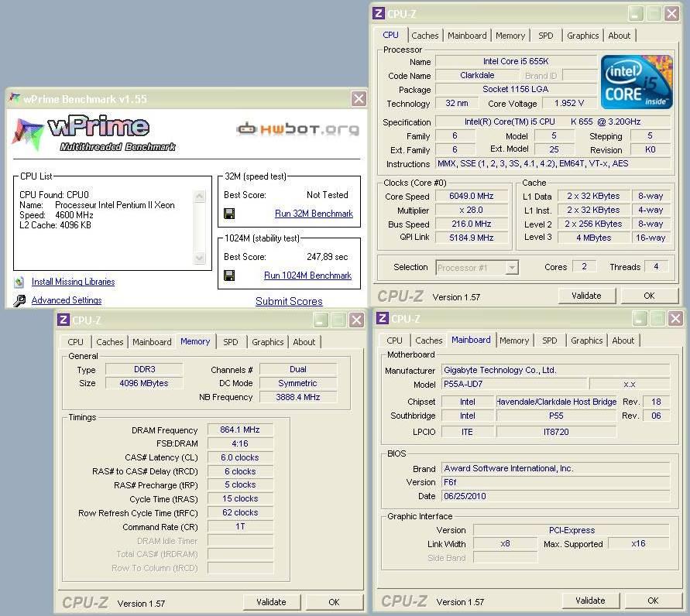Click the Multiplier value x 28.0

[472, 210]
